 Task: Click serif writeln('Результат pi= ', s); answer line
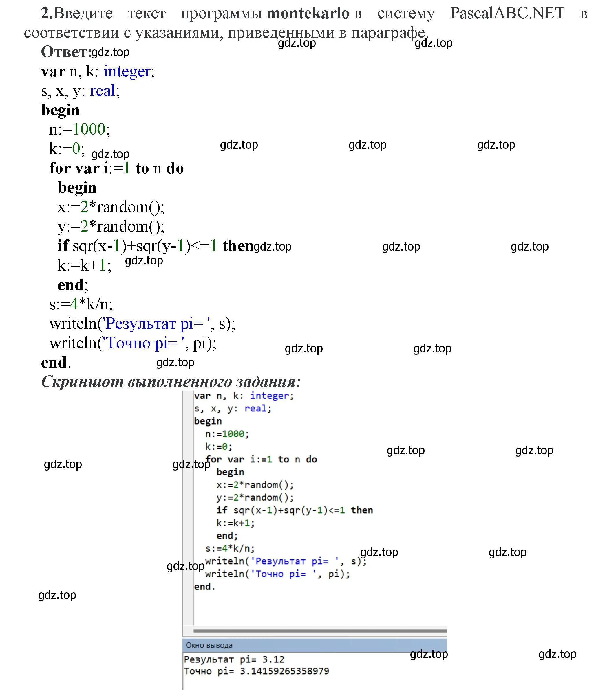tap(142, 324)
